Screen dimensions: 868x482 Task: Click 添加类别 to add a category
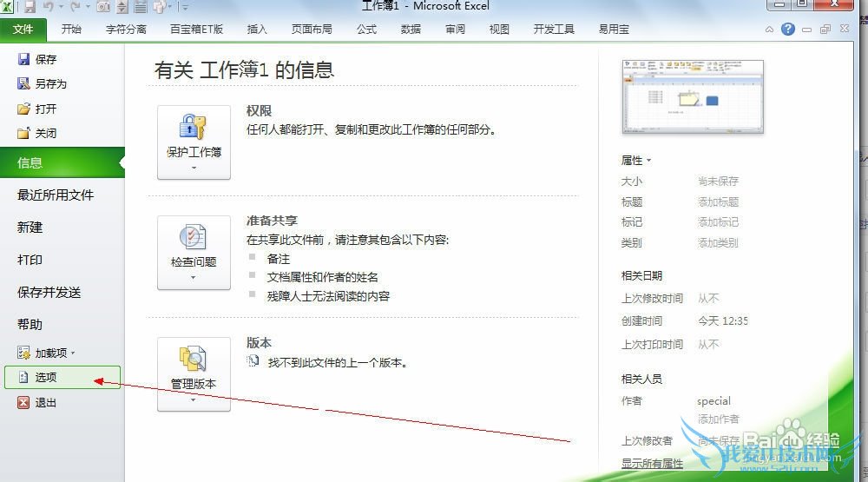[718, 242]
